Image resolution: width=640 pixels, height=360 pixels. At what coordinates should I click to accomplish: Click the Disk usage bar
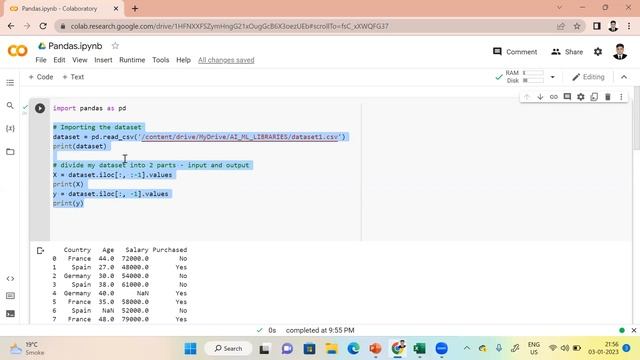[533, 80]
